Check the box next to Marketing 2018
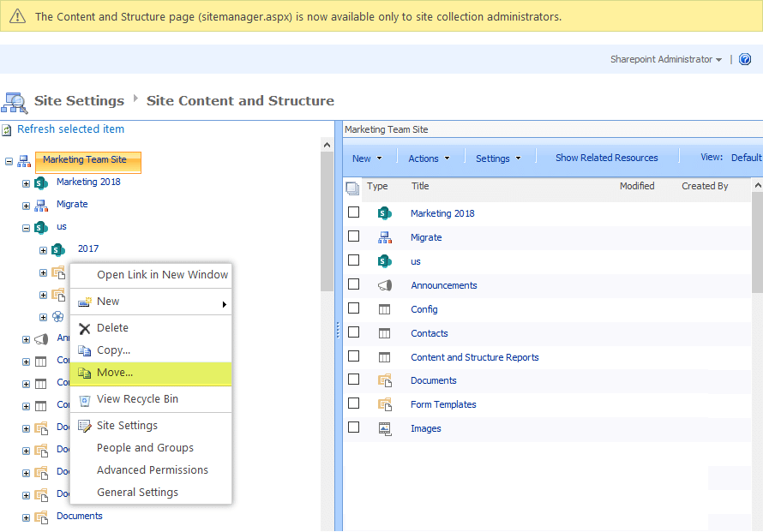Viewport: 763px width, 532px height. (x=353, y=212)
